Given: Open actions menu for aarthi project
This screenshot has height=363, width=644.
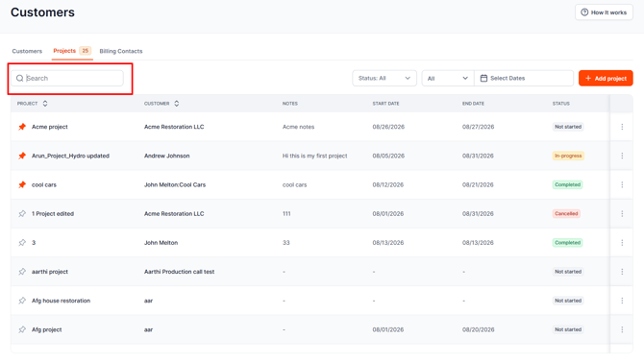Looking at the screenshot, I should coord(622,272).
